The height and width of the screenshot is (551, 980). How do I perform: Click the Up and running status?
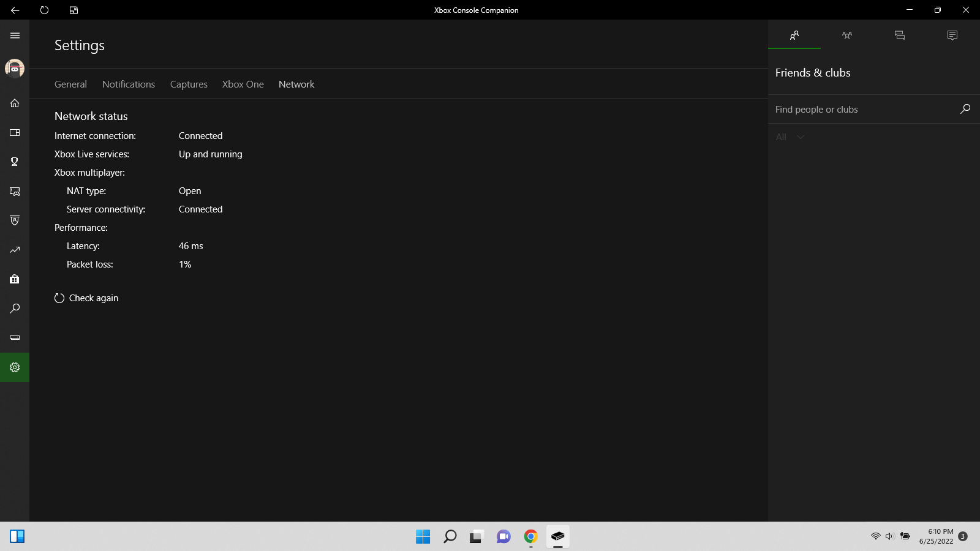pyautogui.click(x=210, y=154)
